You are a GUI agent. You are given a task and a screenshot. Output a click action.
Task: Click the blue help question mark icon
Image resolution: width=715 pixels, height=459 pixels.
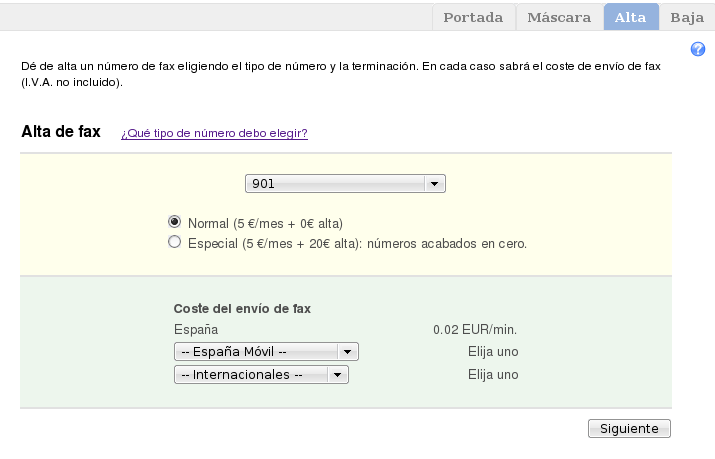coord(699,49)
